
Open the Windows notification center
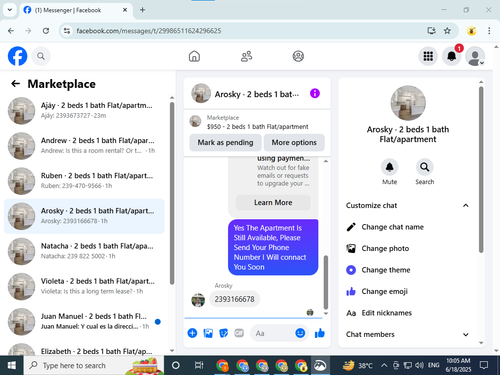pyautogui.click(x=484, y=365)
